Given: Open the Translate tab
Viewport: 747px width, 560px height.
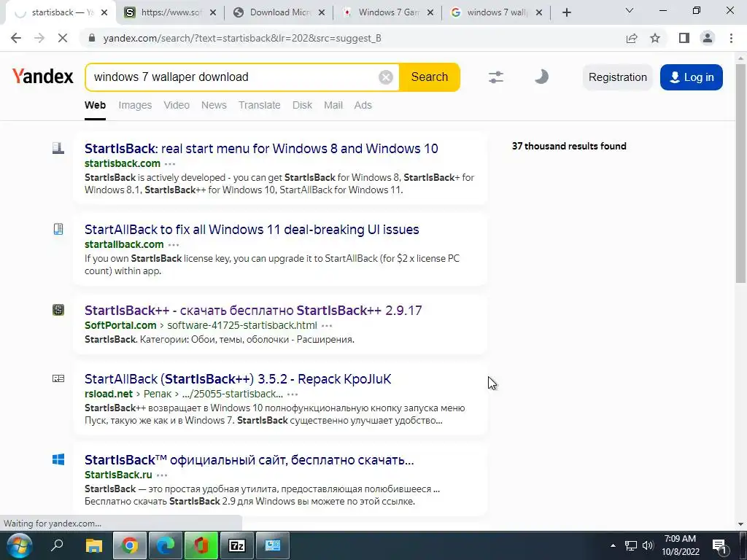Looking at the screenshot, I should click(x=259, y=105).
